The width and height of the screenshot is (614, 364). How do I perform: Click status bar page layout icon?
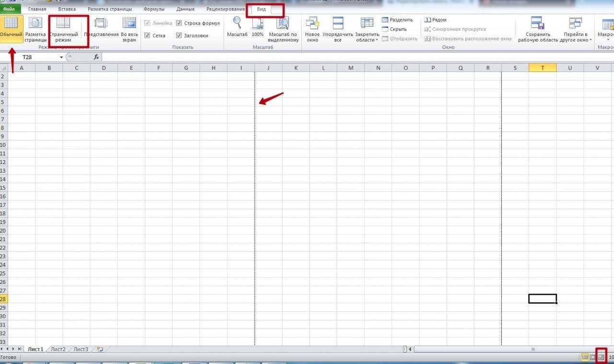point(593,357)
